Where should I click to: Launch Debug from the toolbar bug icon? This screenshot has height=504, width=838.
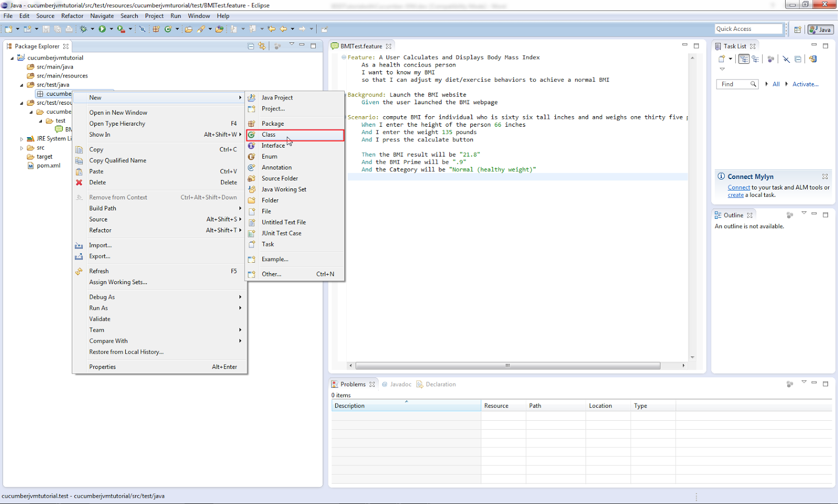click(x=83, y=29)
